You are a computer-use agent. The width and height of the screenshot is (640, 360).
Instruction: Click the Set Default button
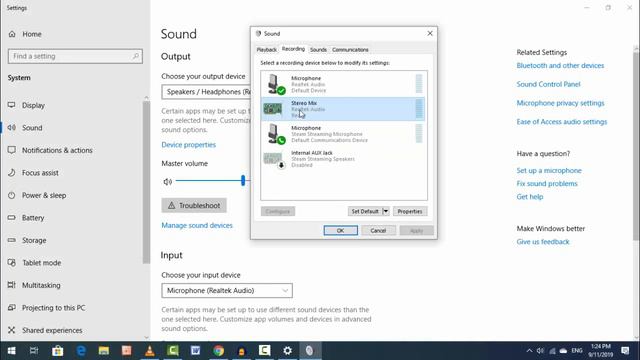pos(365,211)
